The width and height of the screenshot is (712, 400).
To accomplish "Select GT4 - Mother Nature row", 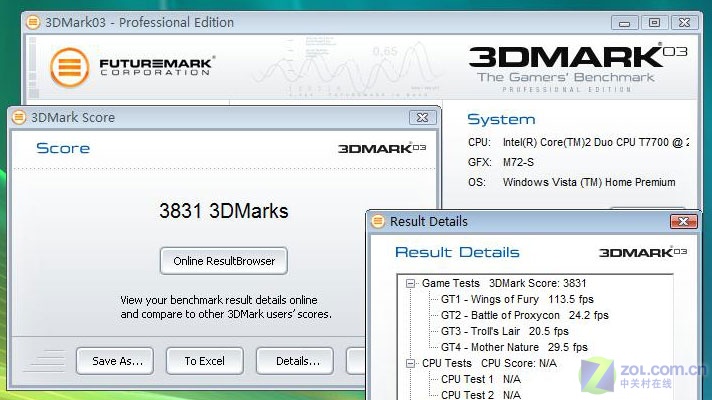I will click(514, 347).
